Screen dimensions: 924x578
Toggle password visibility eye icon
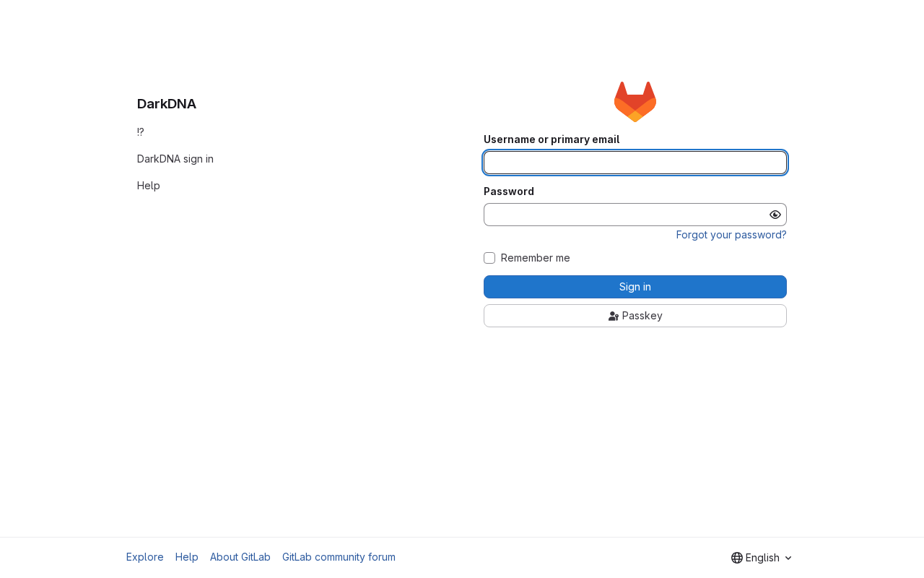[775, 215]
